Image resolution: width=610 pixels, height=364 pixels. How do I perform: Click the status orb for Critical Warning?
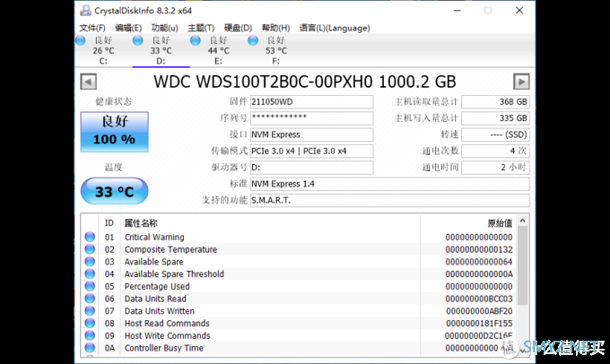90,237
